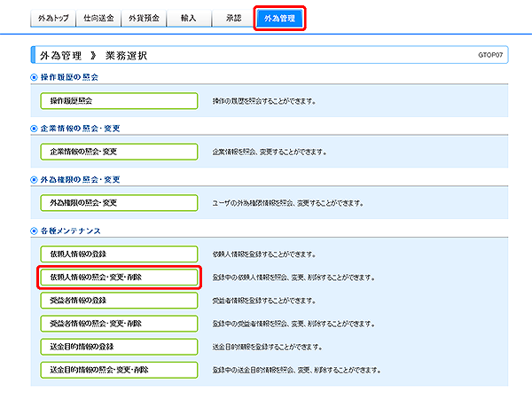The width and height of the screenshot is (532, 399).
Task: Click bullet icon beside 操作履歴の照会 heading
Action: (x=35, y=77)
